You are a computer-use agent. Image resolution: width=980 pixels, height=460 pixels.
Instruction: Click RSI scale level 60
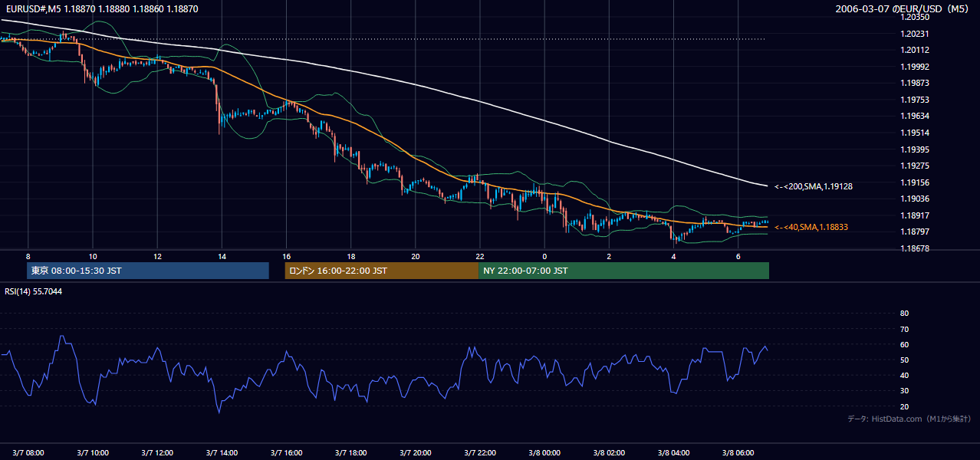click(904, 344)
